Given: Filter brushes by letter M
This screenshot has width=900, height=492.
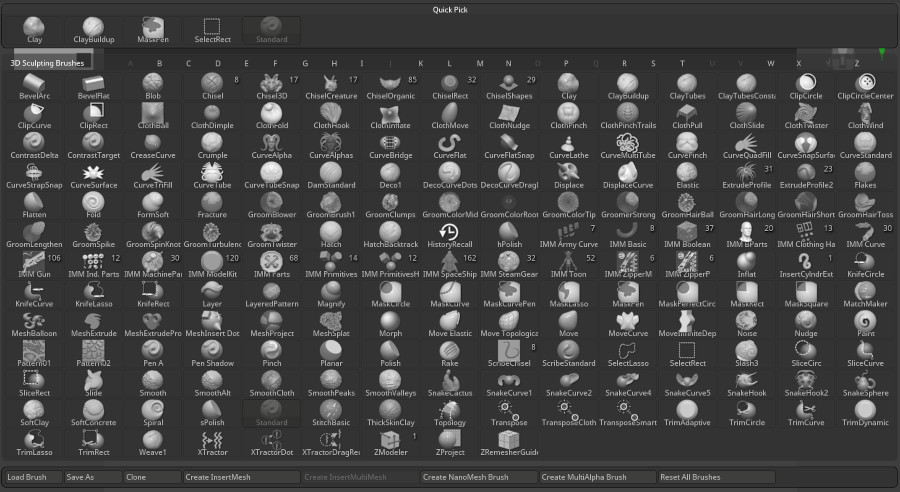Looking at the screenshot, I should point(480,63).
